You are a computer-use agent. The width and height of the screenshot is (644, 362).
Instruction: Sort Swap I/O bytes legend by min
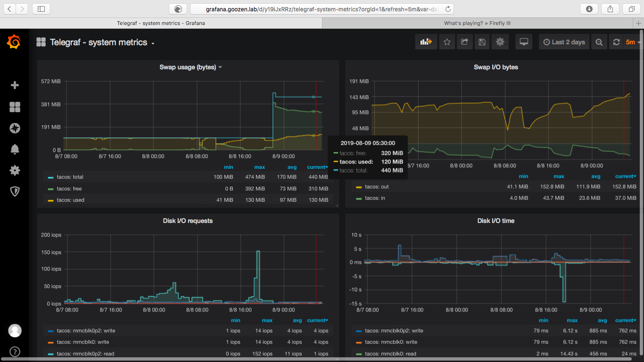[x=523, y=176]
